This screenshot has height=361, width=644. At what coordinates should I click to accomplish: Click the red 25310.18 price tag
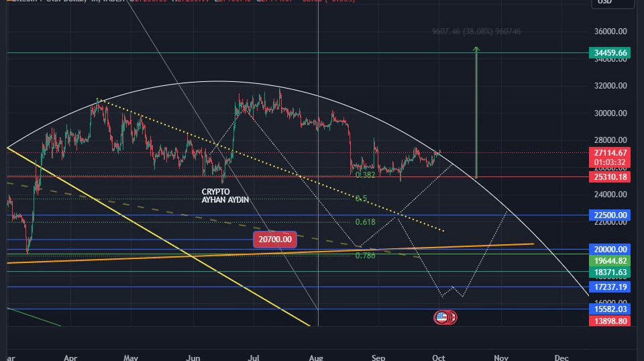coord(610,177)
